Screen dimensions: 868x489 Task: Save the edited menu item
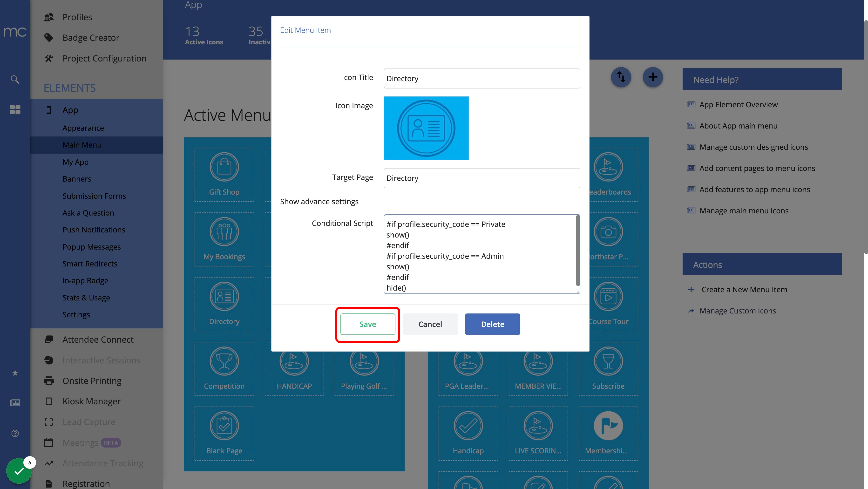click(x=368, y=324)
